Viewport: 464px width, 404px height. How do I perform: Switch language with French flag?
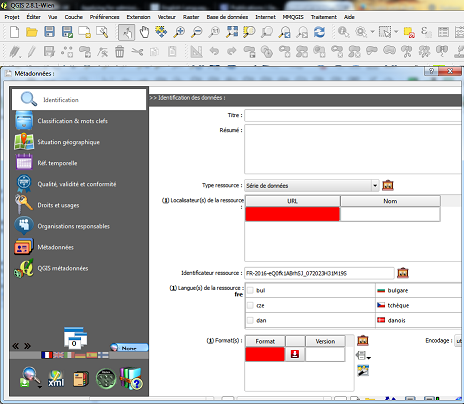[x=47, y=355]
